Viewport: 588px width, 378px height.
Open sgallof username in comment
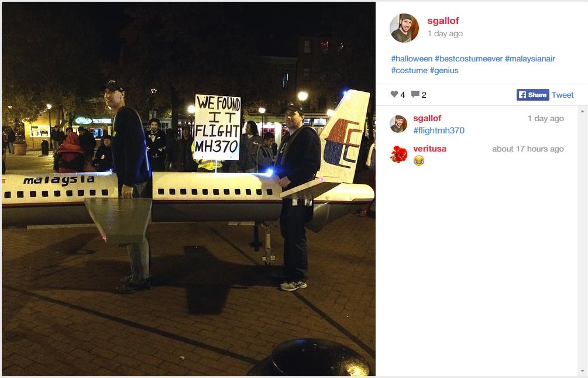point(427,118)
